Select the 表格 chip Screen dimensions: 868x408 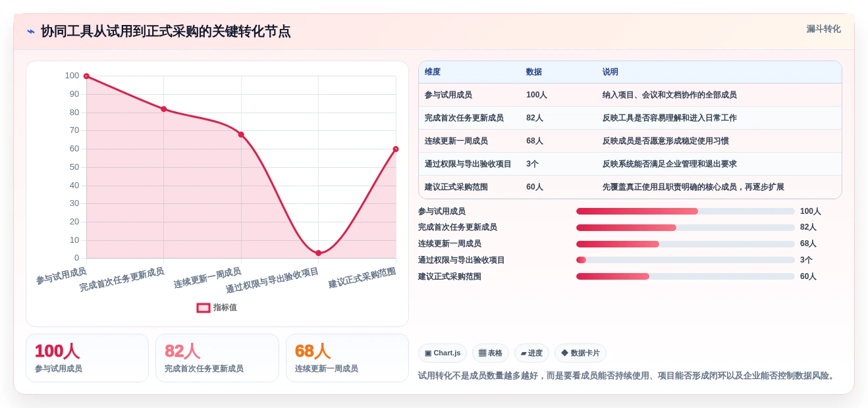click(x=491, y=353)
